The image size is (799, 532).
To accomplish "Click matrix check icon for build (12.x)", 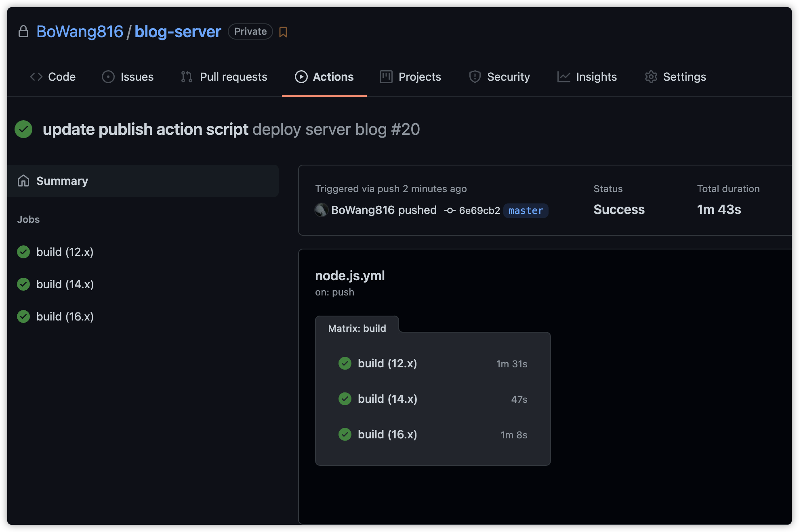I will [345, 363].
